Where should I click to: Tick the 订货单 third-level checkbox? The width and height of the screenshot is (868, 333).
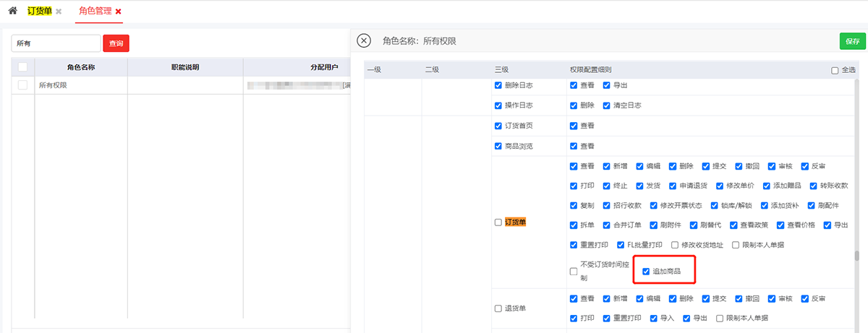(x=498, y=222)
